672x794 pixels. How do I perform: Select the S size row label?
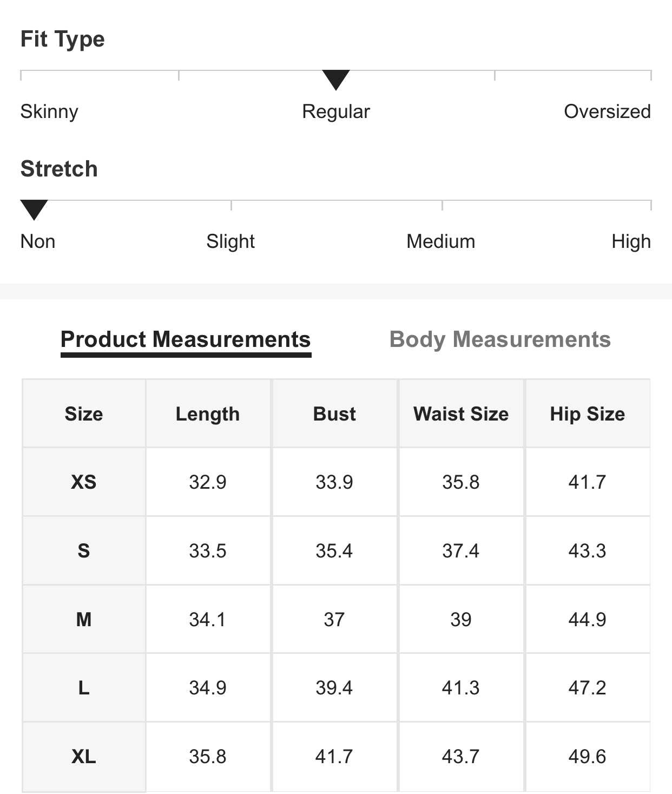[x=84, y=551]
